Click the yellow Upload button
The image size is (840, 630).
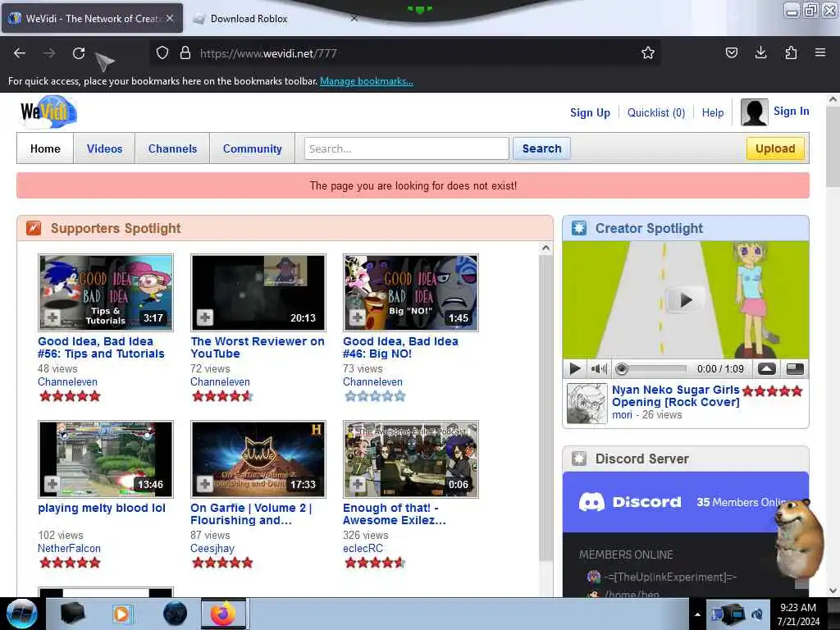click(x=775, y=148)
